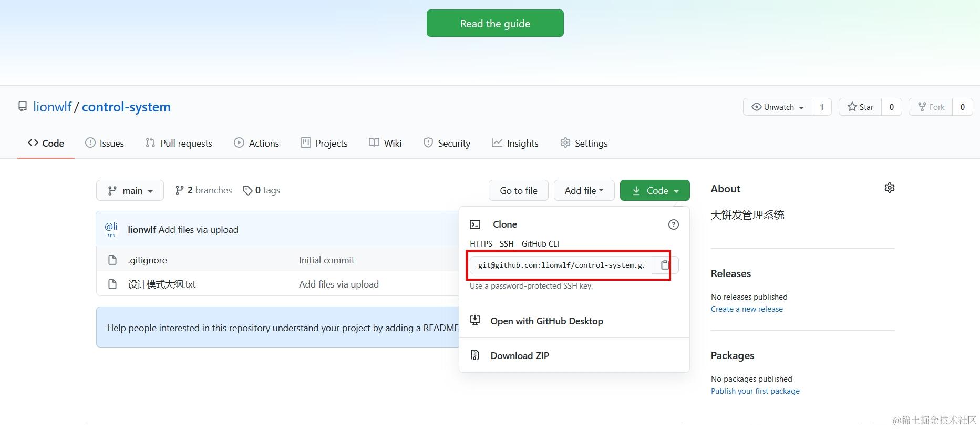Click the GitHub Desktop download icon

(x=475, y=320)
